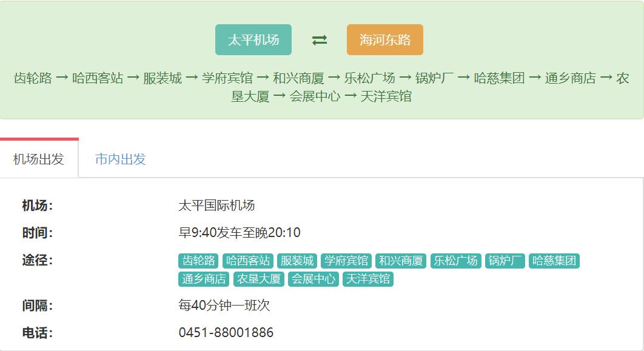Click the swap direction arrows icon
The height and width of the screenshot is (351, 644).
coord(318,39)
